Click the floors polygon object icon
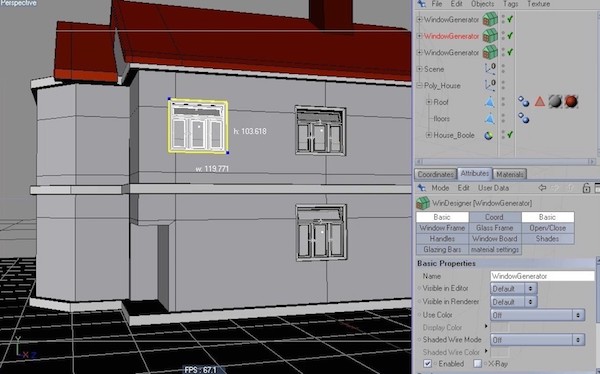 click(x=489, y=119)
